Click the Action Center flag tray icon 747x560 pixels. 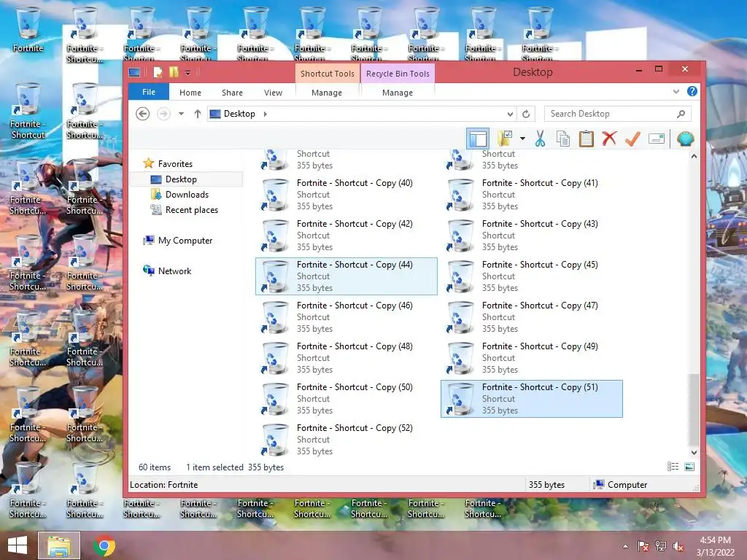[643, 546]
